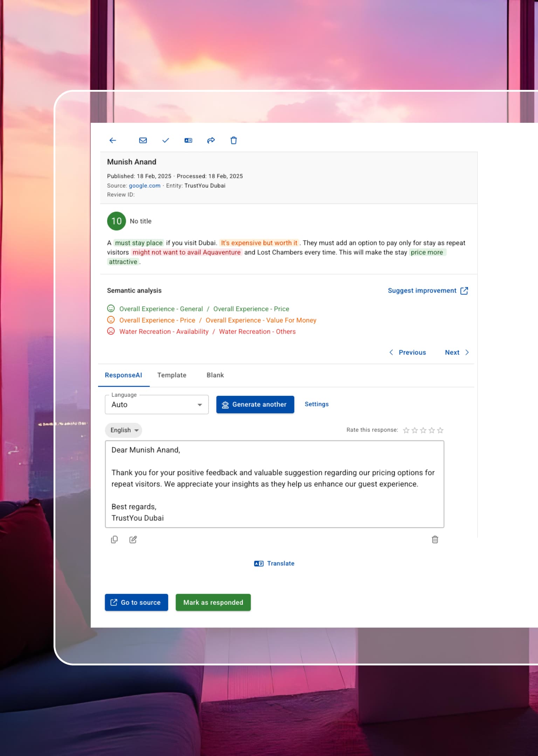This screenshot has width=538, height=756.
Task: Open the Language Auto dropdown
Action: pyautogui.click(x=157, y=405)
